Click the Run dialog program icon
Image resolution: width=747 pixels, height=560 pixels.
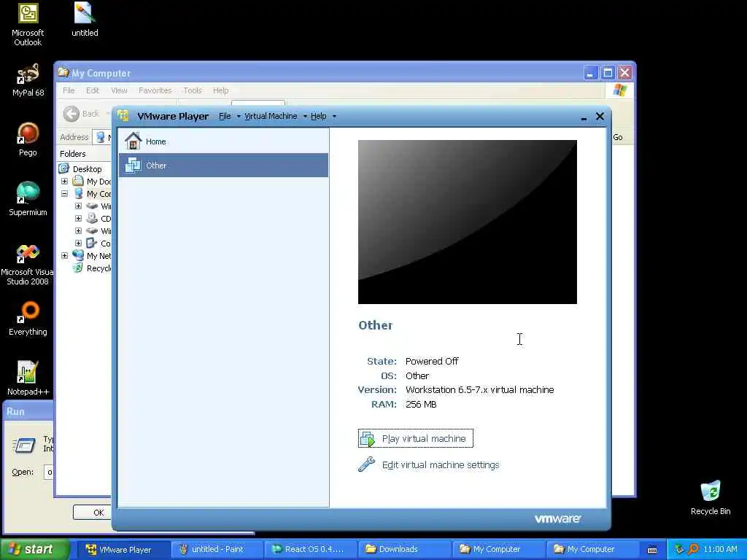[24, 446]
